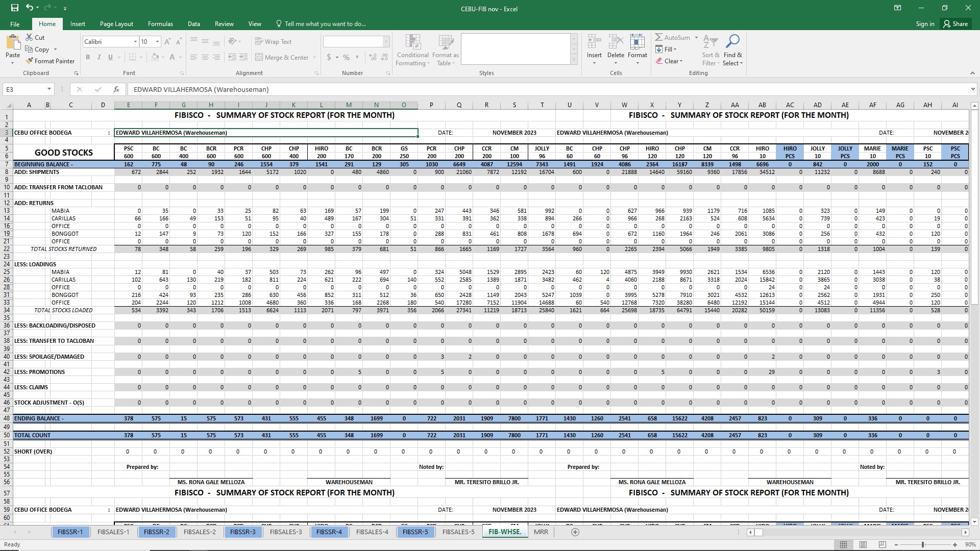980x551 pixels.
Task: Toggle Bold formatting
Action: (88, 57)
